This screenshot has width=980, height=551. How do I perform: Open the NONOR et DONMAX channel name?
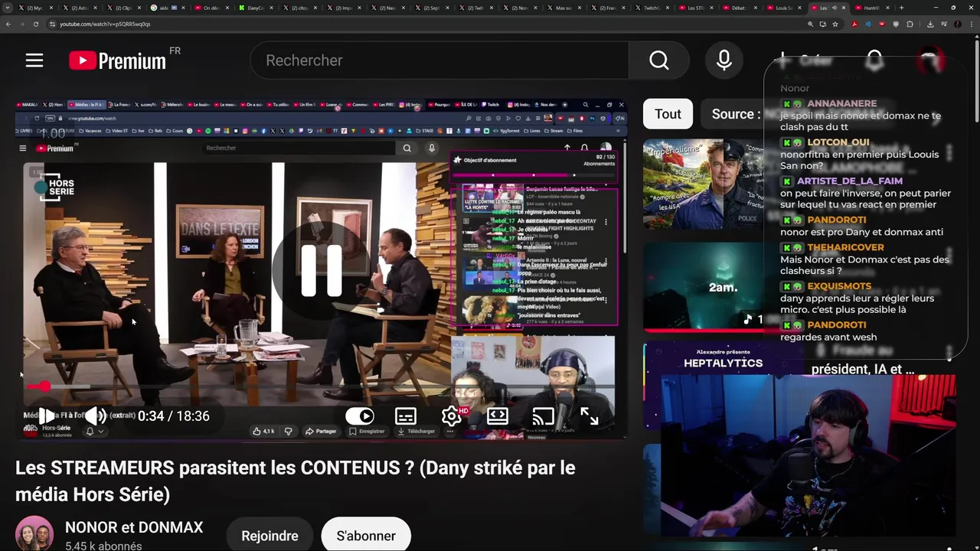pos(134,527)
